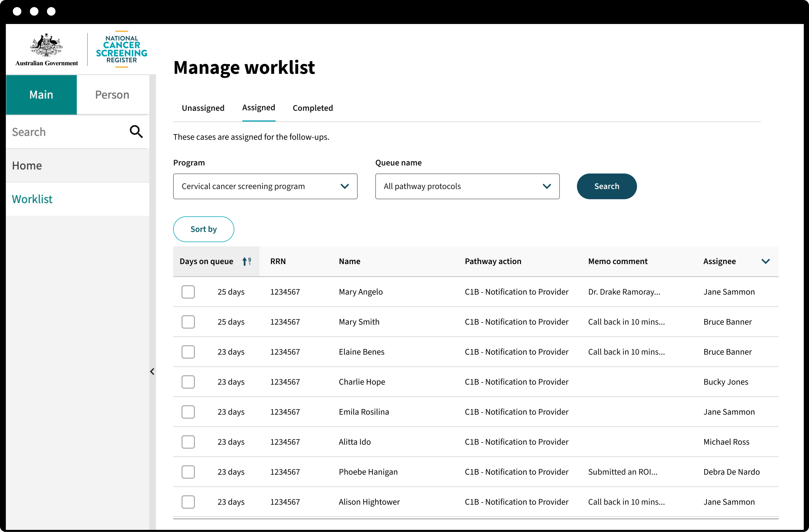The image size is (809, 532).
Task: Click the name Mary Smith
Action: 359,322
